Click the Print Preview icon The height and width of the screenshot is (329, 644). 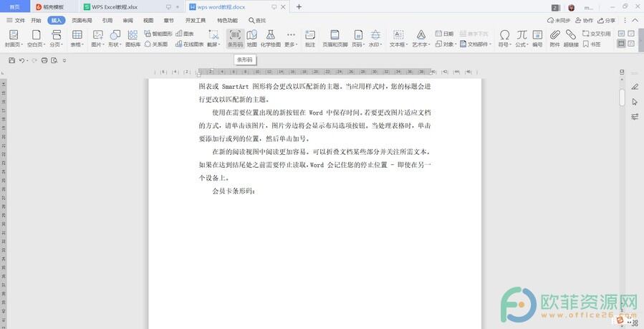[x=54, y=60]
